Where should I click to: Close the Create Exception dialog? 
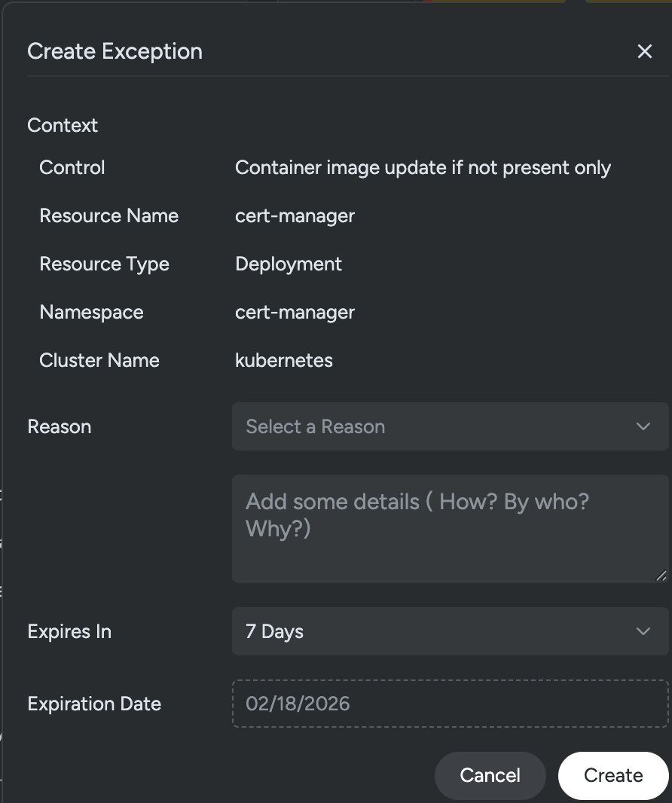(x=644, y=51)
